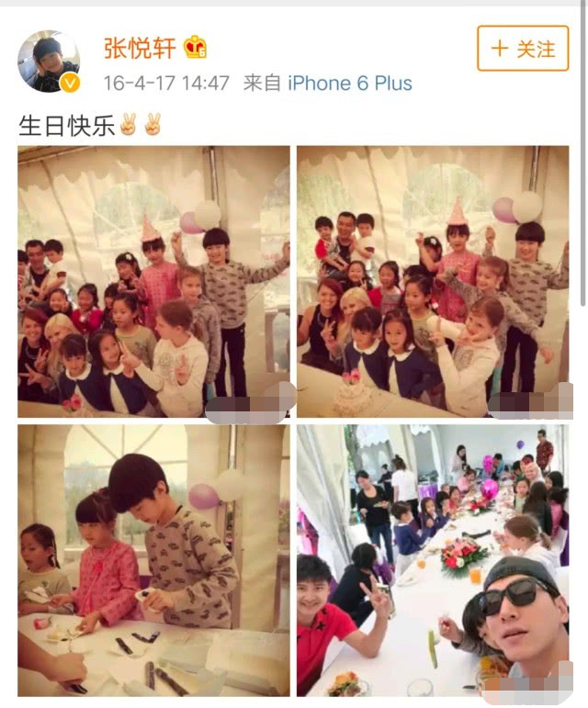Tap the yellow verified V badge
Image resolution: width=588 pixels, height=708 pixels.
click(70, 83)
